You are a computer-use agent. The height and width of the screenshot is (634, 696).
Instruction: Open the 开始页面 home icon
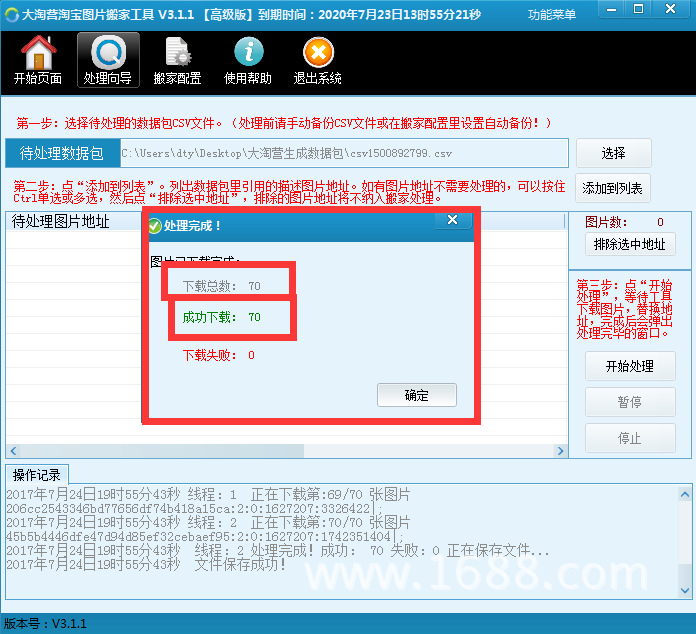coord(38,60)
